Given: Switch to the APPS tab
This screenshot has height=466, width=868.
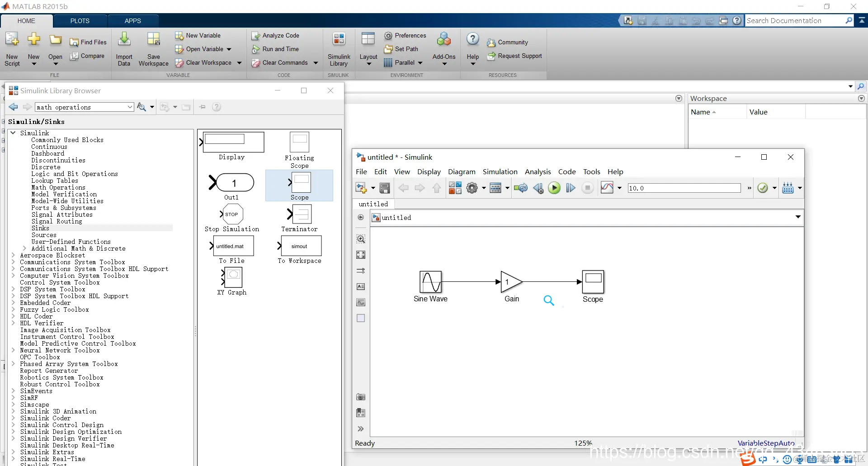Looking at the screenshot, I should (x=133, y=21).
